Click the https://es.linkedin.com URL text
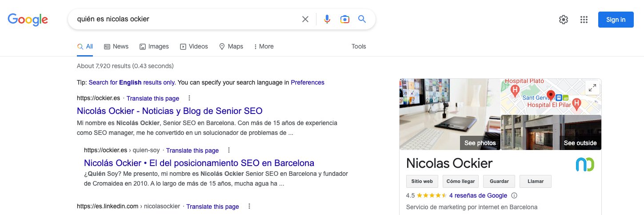The width and height of the screenshot is (644, 215). tap(108, 207)
